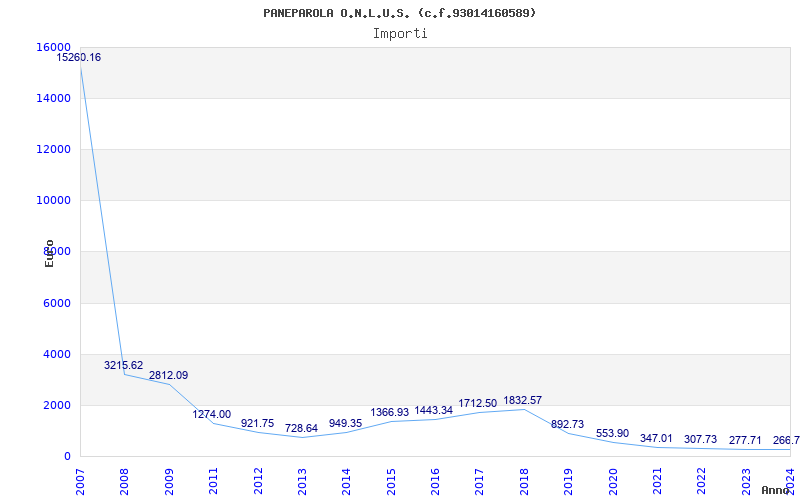
Task: Click the 2019 x-axis year label
Action: [x=568, y=481]
